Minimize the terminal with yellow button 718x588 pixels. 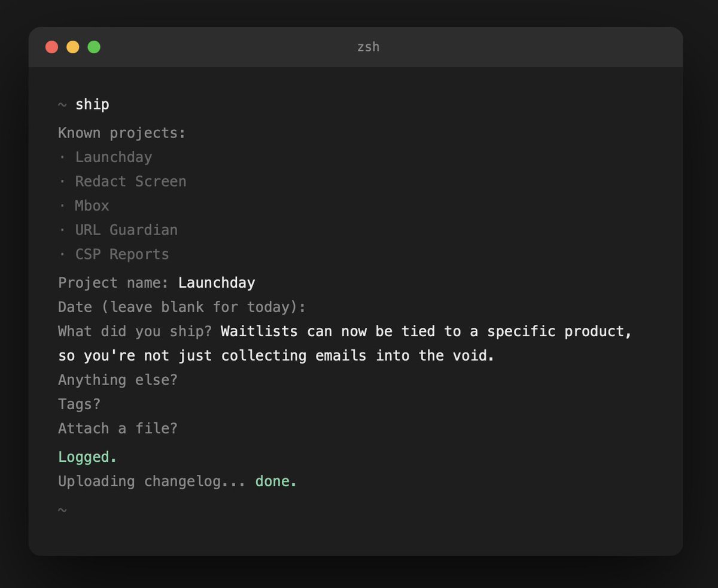(72, 47)
